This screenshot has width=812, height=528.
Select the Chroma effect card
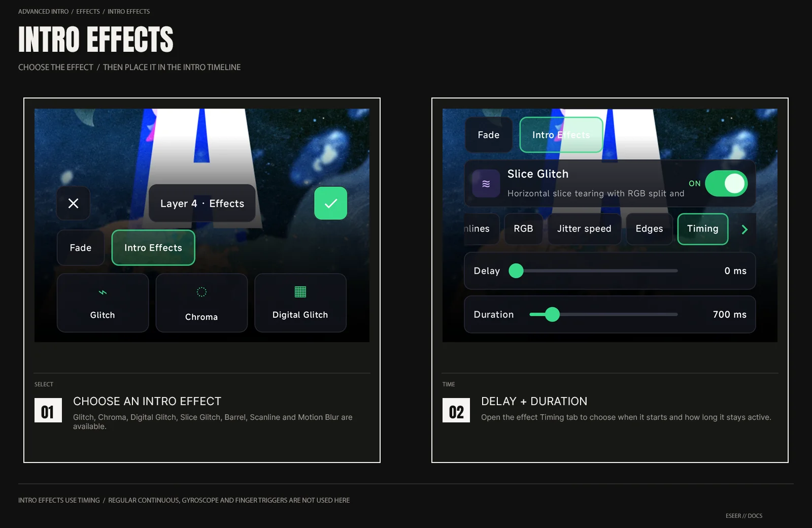pyautogui.click(x=201, y=303)
